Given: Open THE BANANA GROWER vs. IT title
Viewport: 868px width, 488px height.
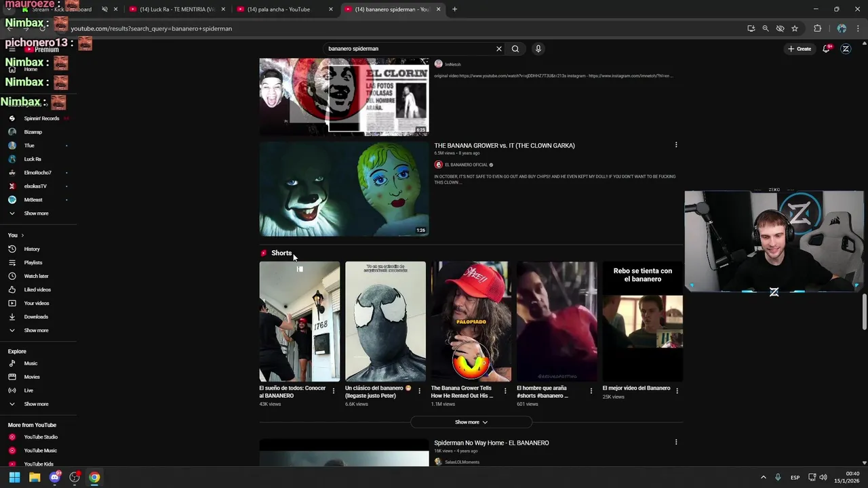Looking at the screenshot, I should coord(505,146).
